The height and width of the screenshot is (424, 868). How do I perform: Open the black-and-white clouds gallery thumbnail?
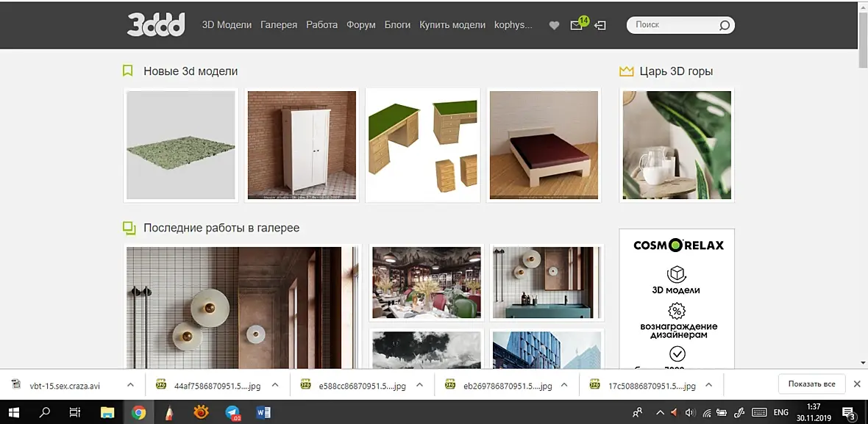pos(426,349)
